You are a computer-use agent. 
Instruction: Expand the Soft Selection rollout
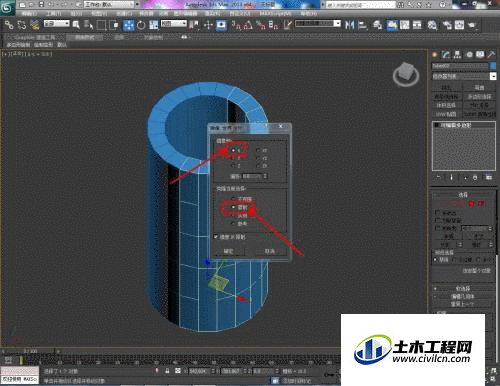463,288
